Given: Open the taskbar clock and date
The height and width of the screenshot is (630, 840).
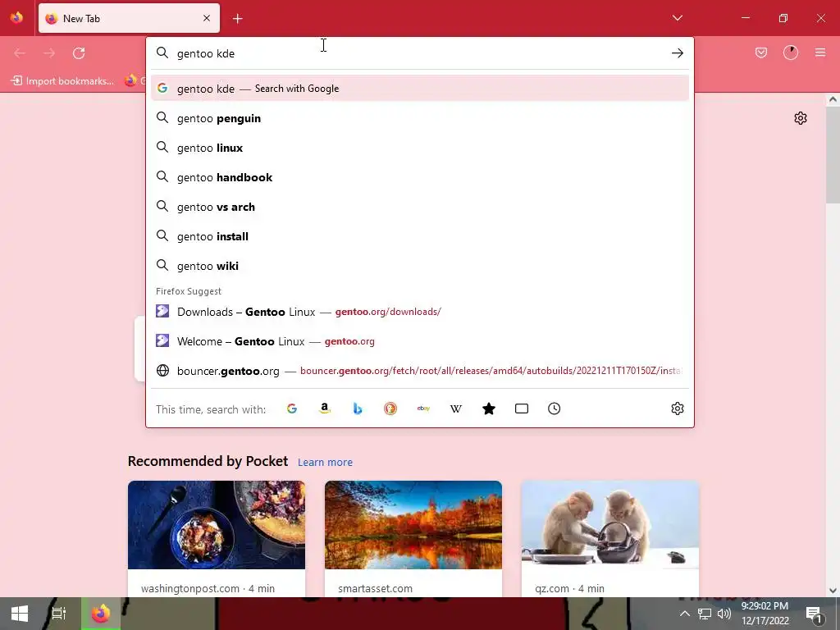Looking at the screenshot, I should (x=765, y=614).
